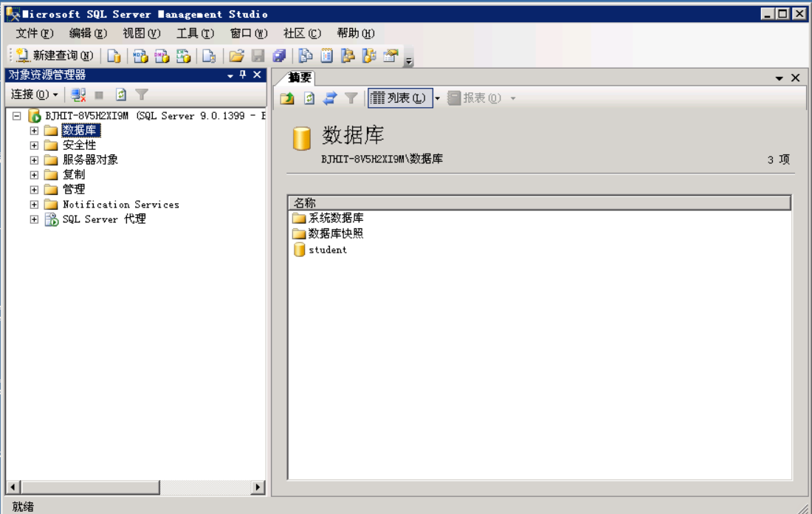Select 数据库快照 in the summary list
The width and height of the screenshot is (812, 514).
point(336,233)
